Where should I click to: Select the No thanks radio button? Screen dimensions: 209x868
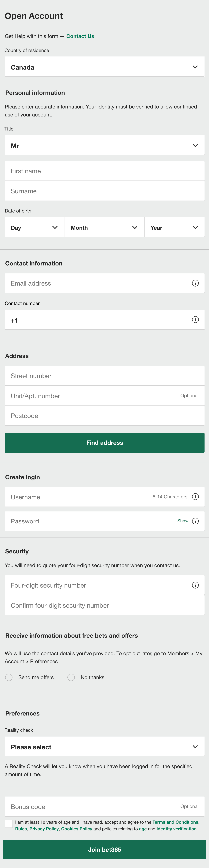pyautogui.click(x=71, y=677)
